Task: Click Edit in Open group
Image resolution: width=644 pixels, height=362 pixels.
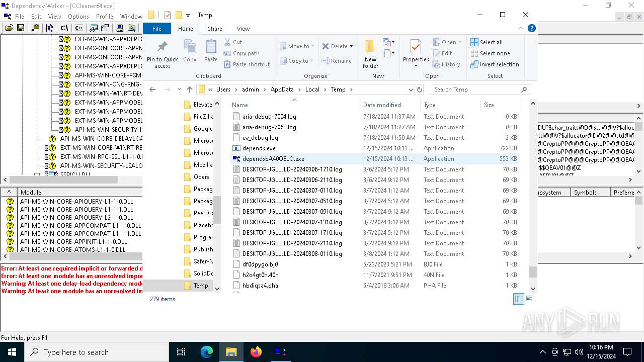Action: [x=442, y=53]
